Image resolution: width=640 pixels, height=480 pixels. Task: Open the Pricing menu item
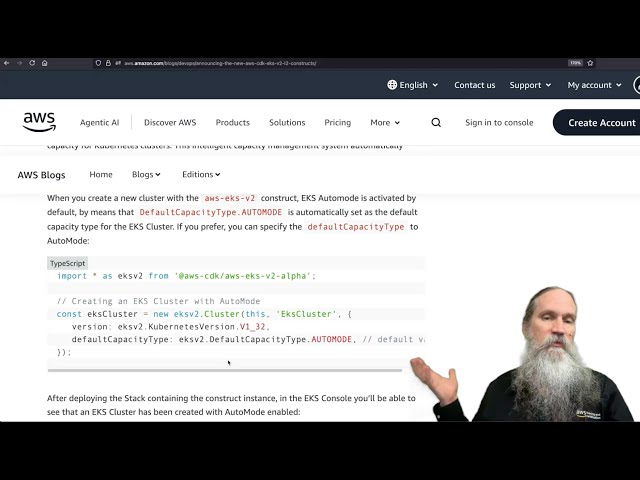(x=338, y=122)
